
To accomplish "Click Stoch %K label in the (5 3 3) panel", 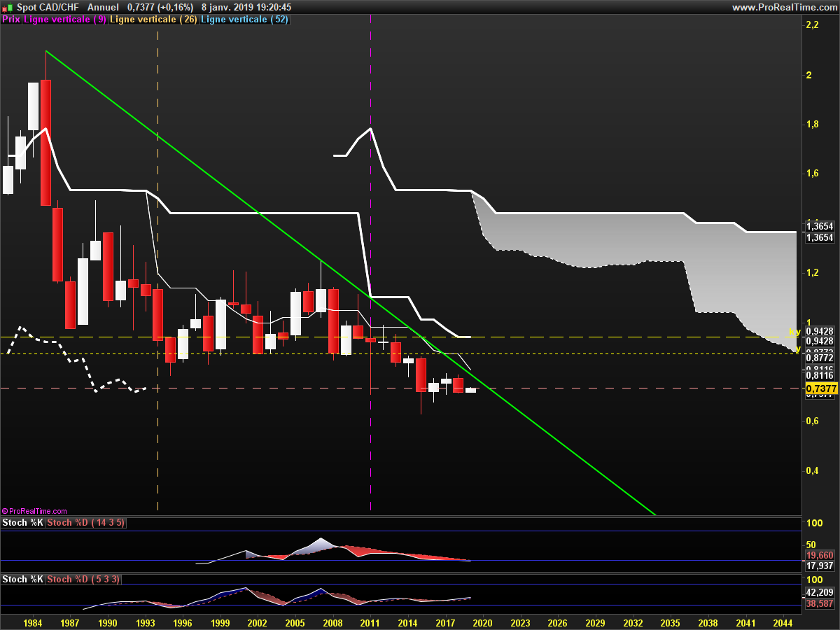I will point(23,580).
